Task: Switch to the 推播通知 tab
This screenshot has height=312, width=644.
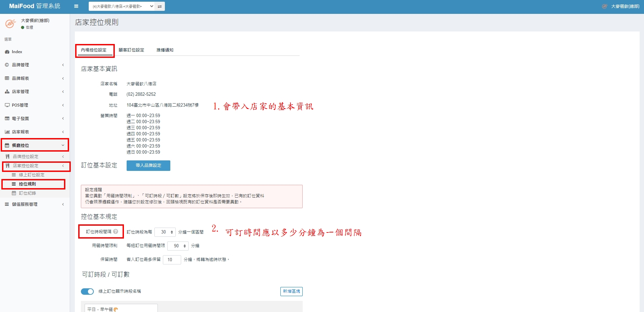Action: [165, 50]
